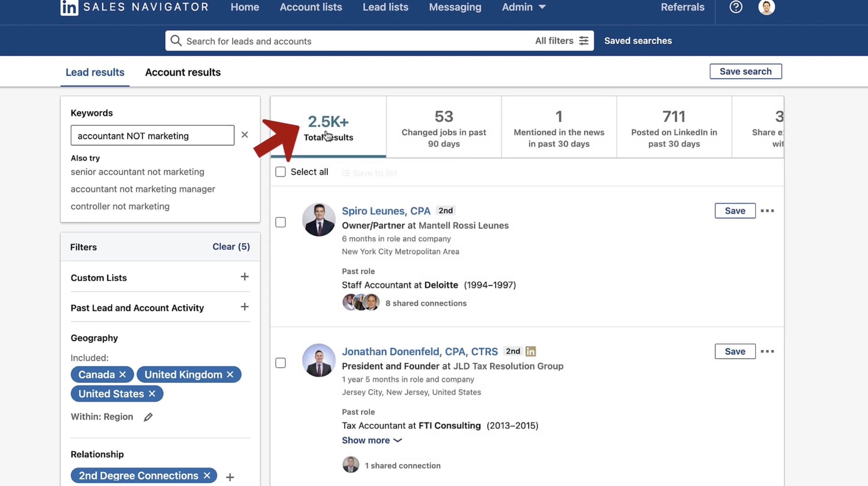Click the LinkedIn premium badge by Jonathan Donenfeld
This screenshot has height=486, width=868.
tap(531, 351)
